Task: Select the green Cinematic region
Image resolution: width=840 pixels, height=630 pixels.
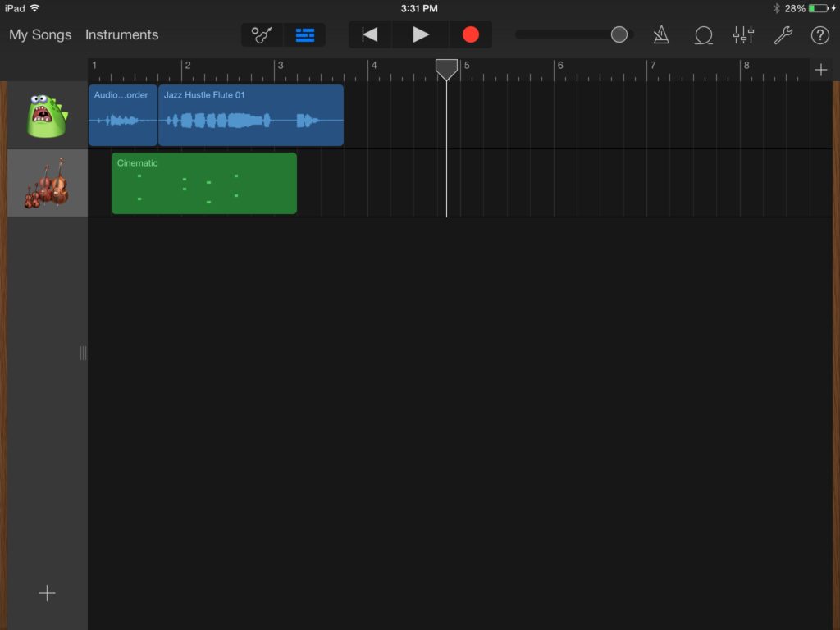Action: point(204,183)
